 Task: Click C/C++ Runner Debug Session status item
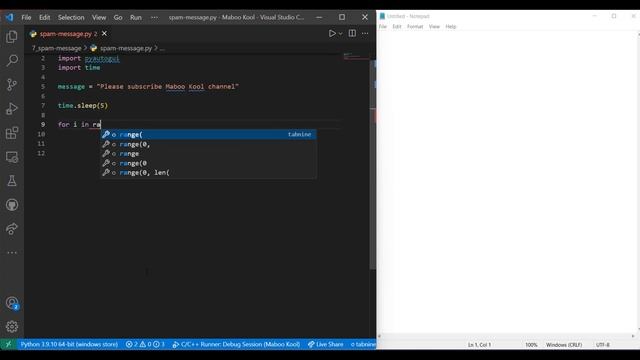click(x=236, y=344)
